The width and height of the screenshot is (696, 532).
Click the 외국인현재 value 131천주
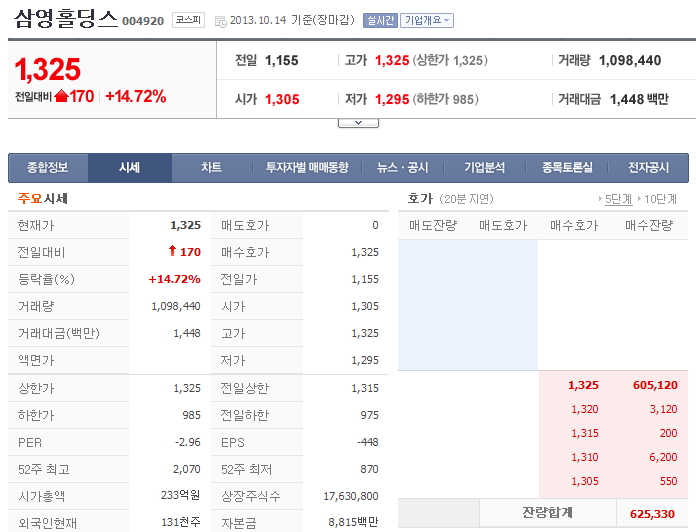coord(181,522)
